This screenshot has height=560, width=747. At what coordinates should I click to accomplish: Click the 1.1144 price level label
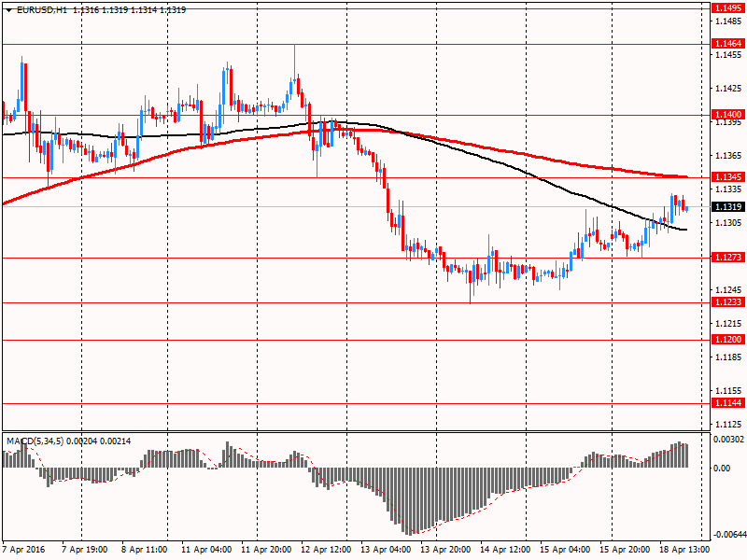pos(728,403)
